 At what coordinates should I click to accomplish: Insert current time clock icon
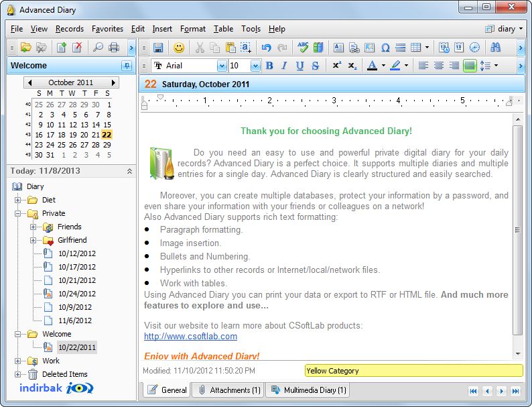(x=474, y=48)
